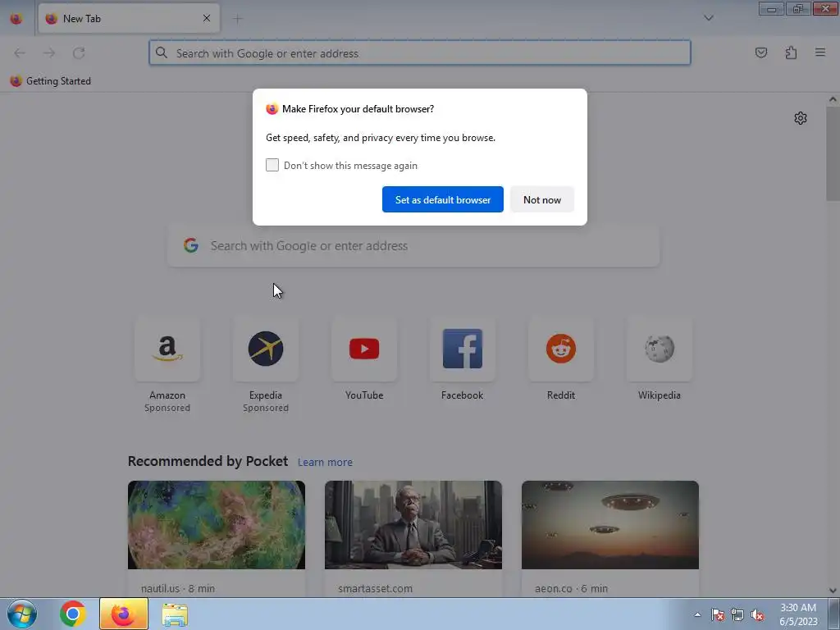Personalize new tab with gear icon
Image resolution: width=840 pixels, height=630 pixels.
pyautogui.click(x=801, y=118)
